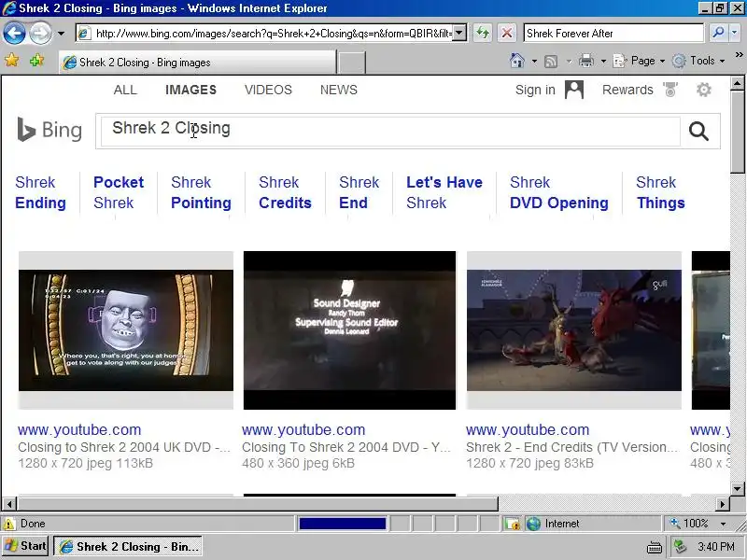
Task: Refresh the page with the green arrows
Action: 483,33
